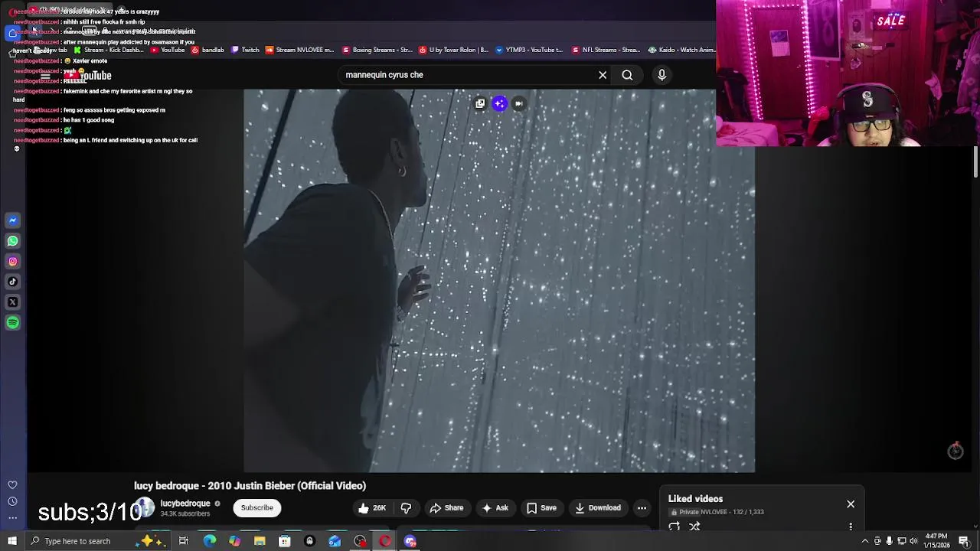Open Microsoft Store from the taskbar

click(x=284, y=541)
